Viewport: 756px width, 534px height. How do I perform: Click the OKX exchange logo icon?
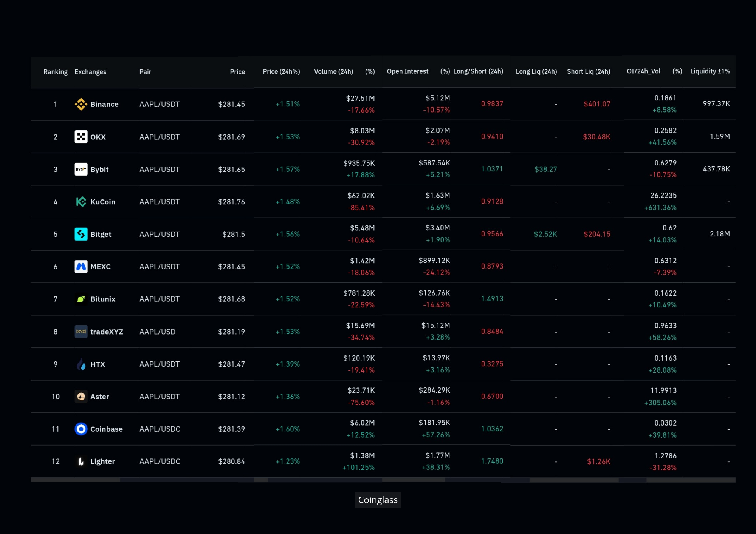(81, 137)
